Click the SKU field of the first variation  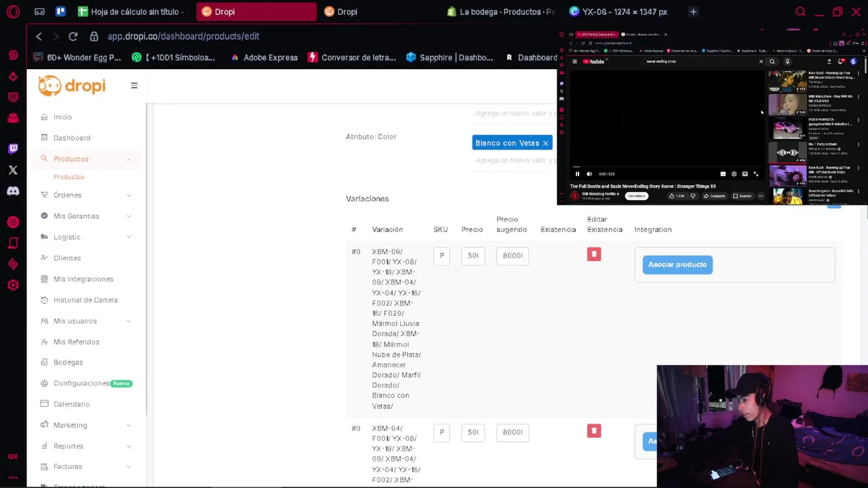[x=441, y=256]
